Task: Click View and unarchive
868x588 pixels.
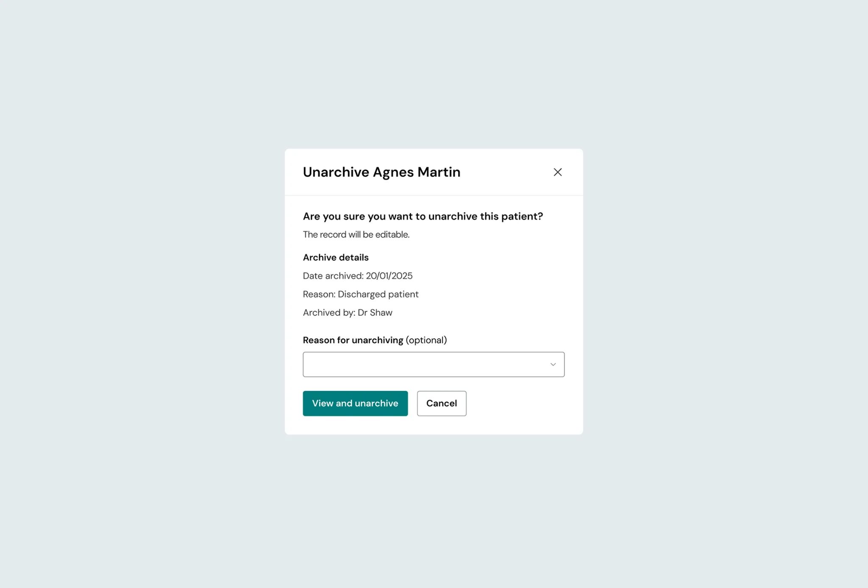Action: coord(355,403)
